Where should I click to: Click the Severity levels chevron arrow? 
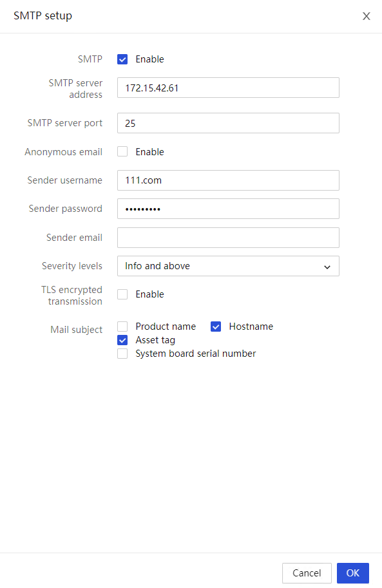327,267
